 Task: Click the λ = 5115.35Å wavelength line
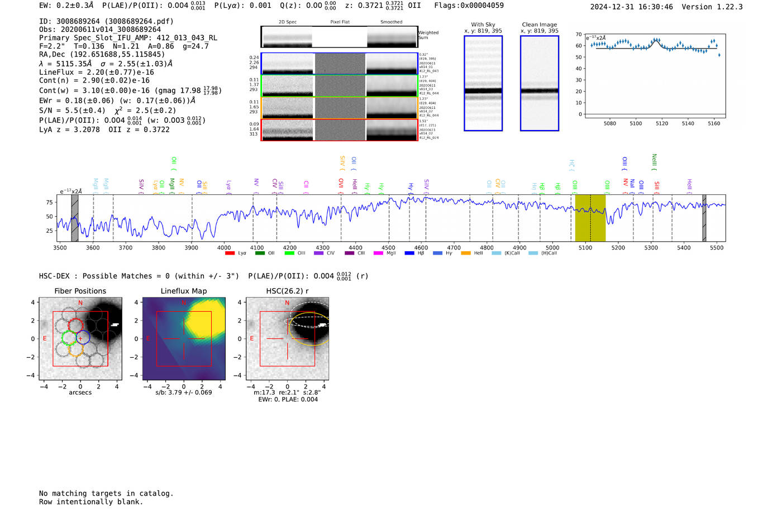(106, 64)
